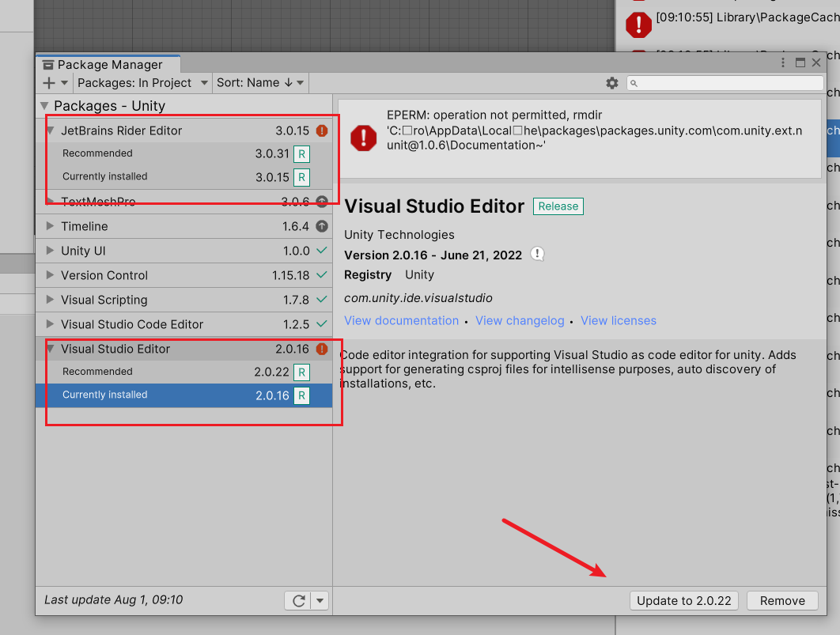This screenshot has height=635, width=840.
Task: Open the dropdown arrow beside the plus icon
Action: (x=64, y=83)
